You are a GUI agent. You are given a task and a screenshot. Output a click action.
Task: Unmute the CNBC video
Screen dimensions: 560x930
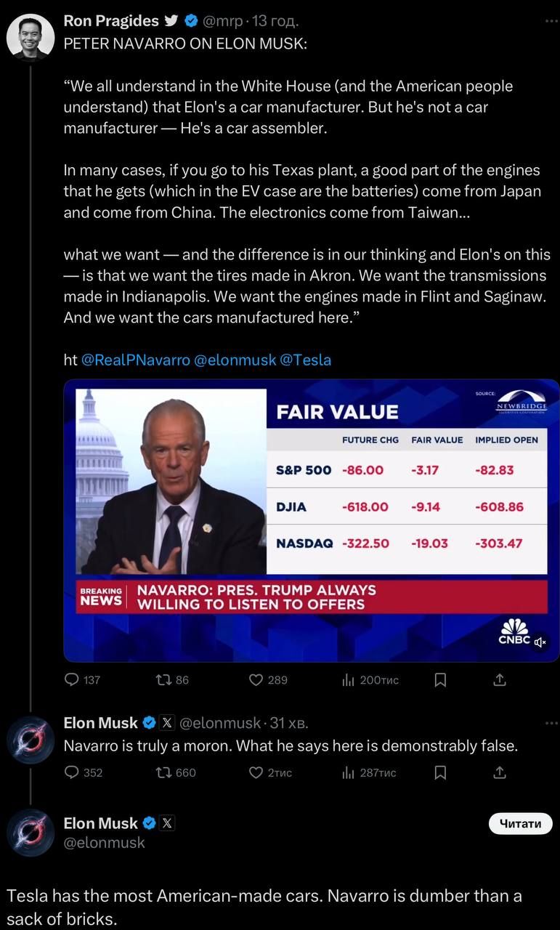[540, 642]
